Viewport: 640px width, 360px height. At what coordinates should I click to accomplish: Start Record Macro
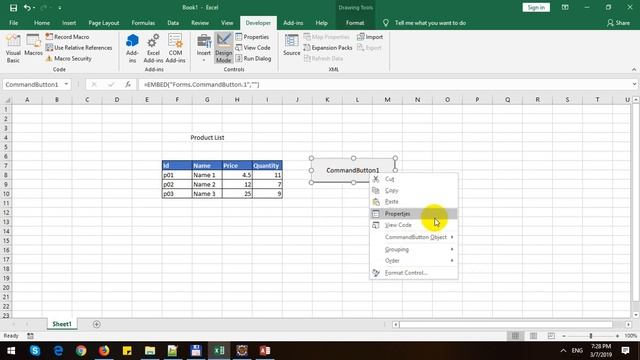point(67,37)
